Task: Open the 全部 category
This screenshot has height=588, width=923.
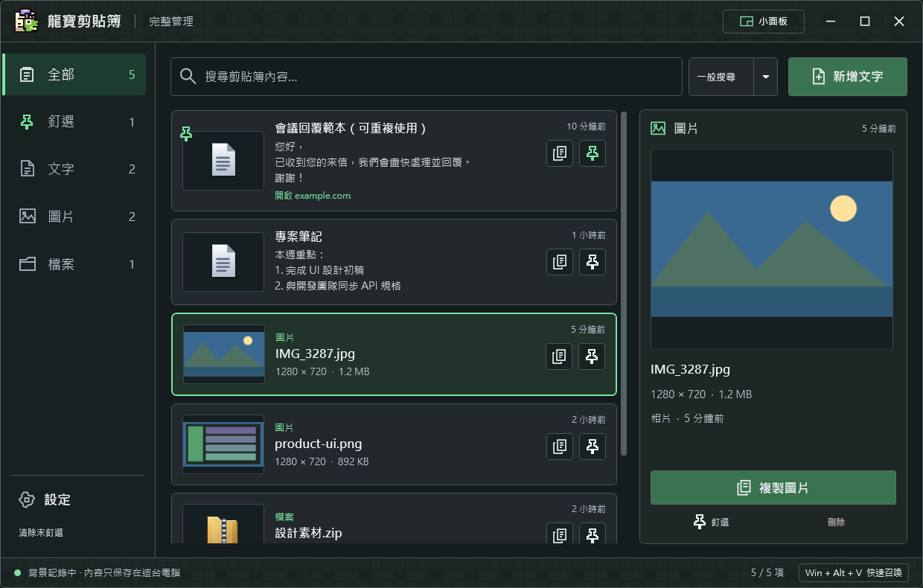Action: click(74, 74)
